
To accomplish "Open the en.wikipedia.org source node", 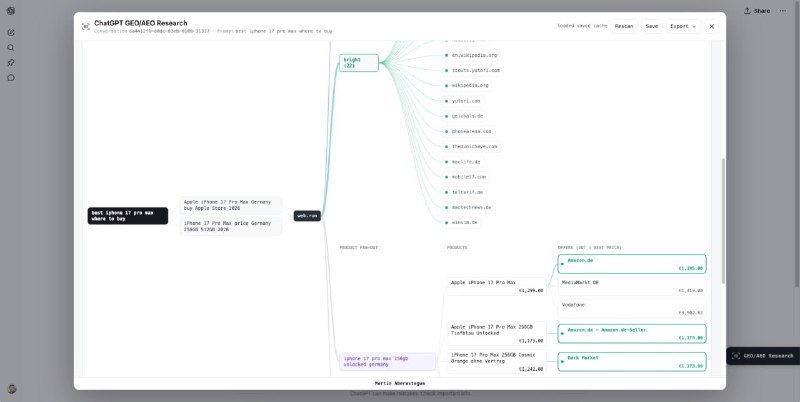I will tap(471, 55).
